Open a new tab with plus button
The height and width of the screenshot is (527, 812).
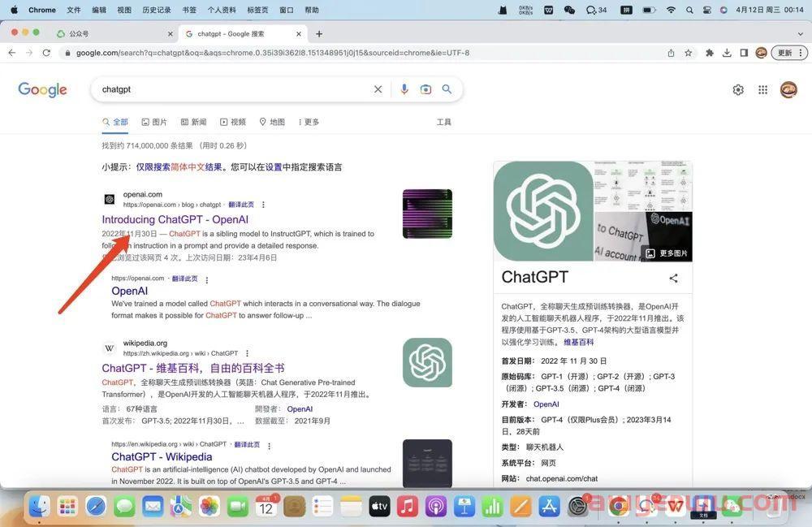[x=319, y=33]
